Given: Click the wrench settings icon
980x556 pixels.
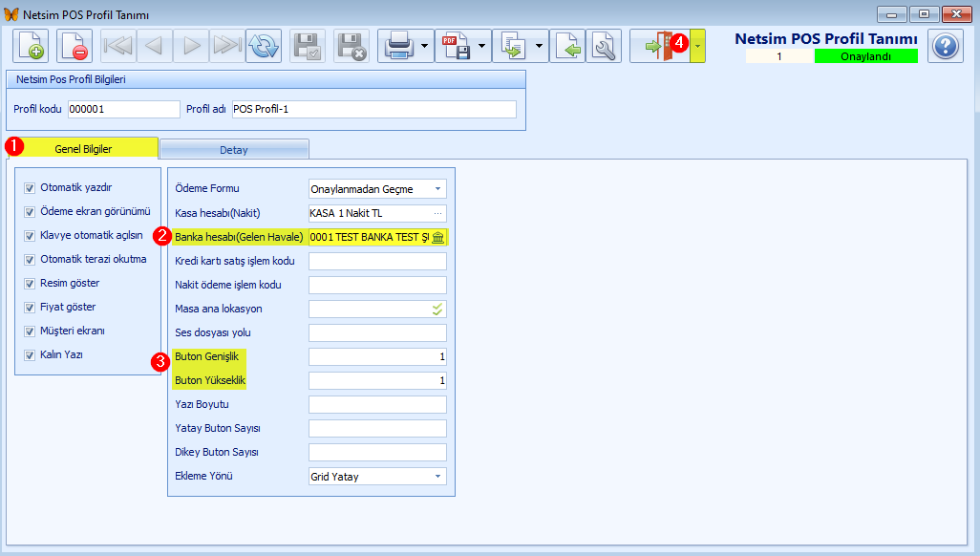Looking at the screenshot, I should (x=604, y=46).
